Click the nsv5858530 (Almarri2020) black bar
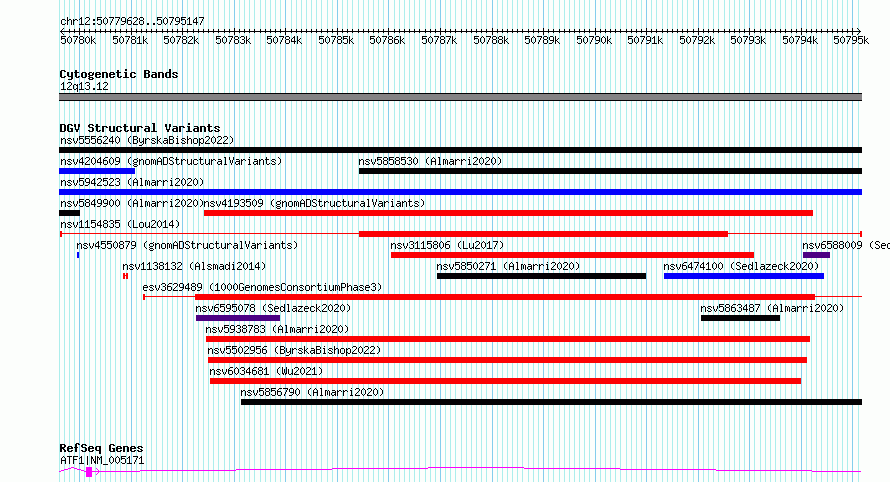The height and width of the screenshot is (482, 890). (610, 171)
